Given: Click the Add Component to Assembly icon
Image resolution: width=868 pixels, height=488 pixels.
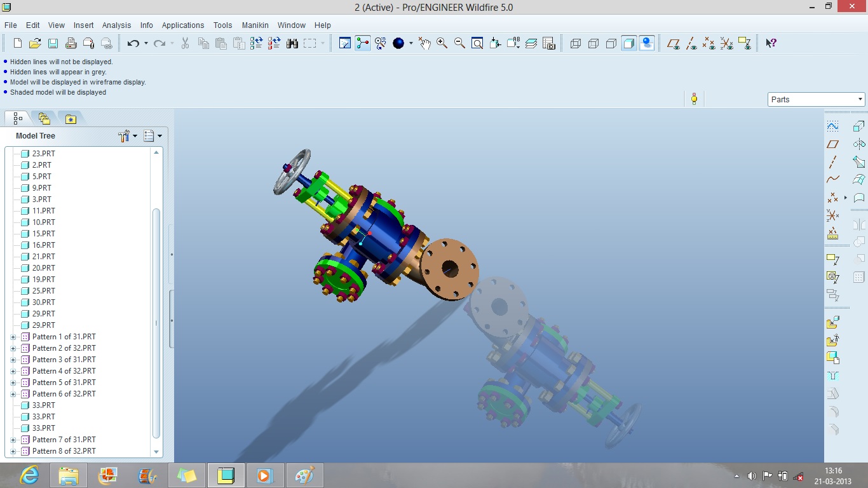Looking at the screenshot, I should pos(833,323).
